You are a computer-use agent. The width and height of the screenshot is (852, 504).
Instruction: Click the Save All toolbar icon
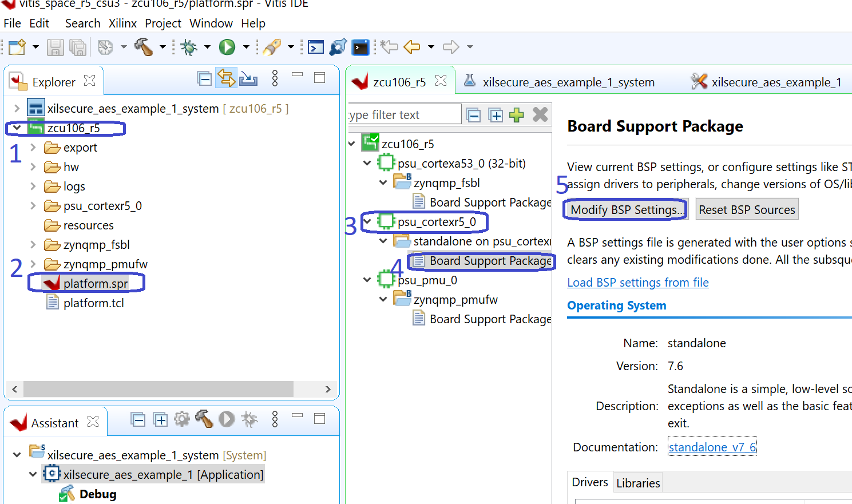point(77,47)
